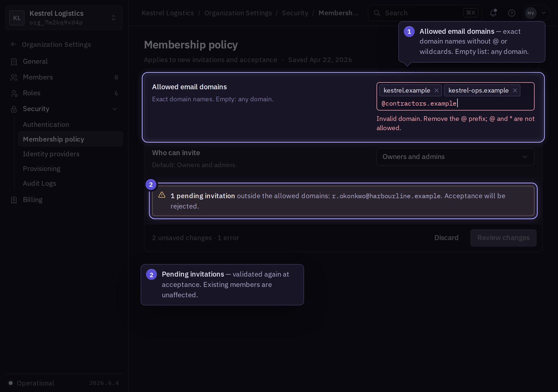Screen dimensions: 558x392
Task: Remove the kestrel-ops.example domain chip
Action: click(515, 90)
